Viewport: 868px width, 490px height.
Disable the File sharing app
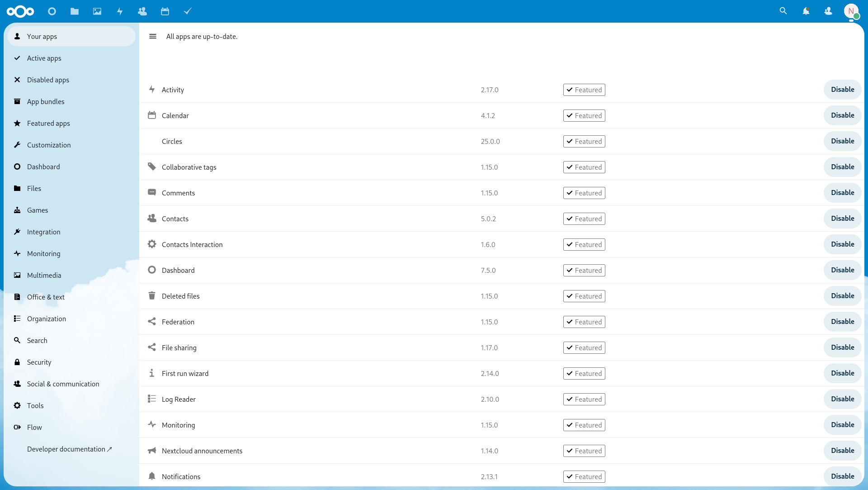pos(842,347)
